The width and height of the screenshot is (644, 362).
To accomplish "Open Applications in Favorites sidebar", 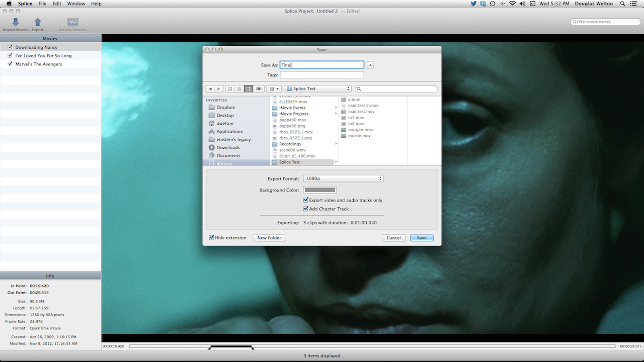I will 229,131.
